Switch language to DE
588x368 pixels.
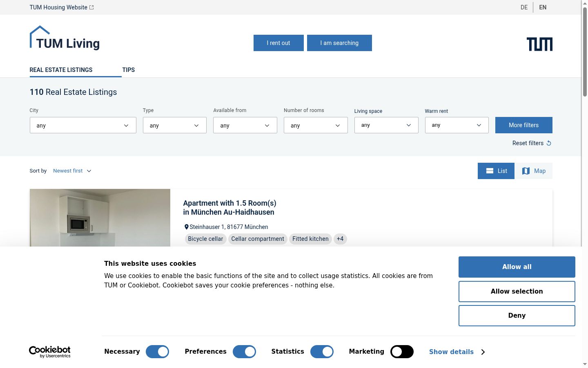pos(524,7)
